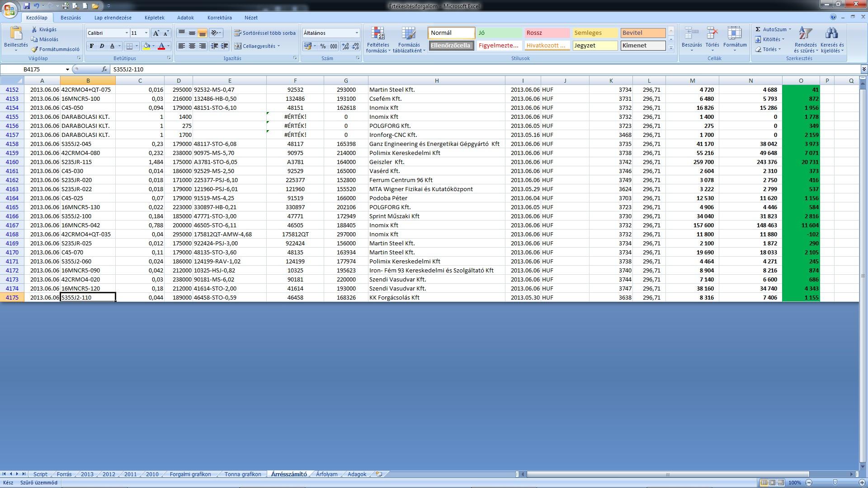Apply percent style format
The height and width of the screenshot is (488, 868).
tap(323, 46)
